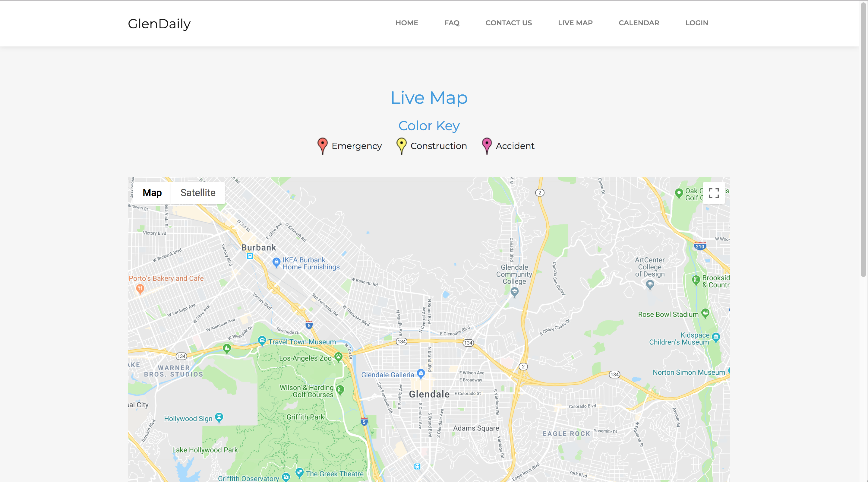Select the Map view type
Viewport: 868px width, 482px height.
152,193
